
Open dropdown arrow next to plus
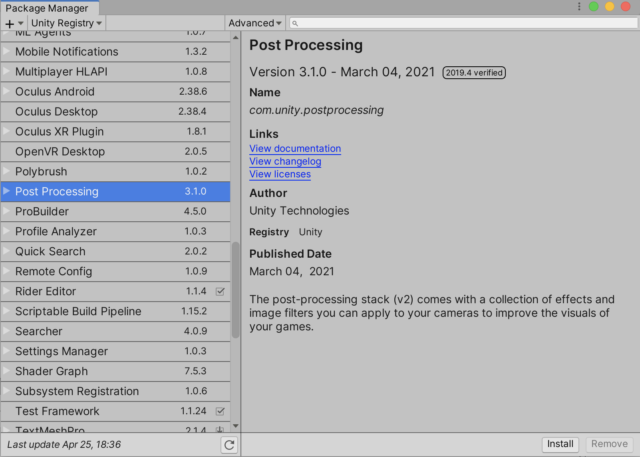coord(20,23)
